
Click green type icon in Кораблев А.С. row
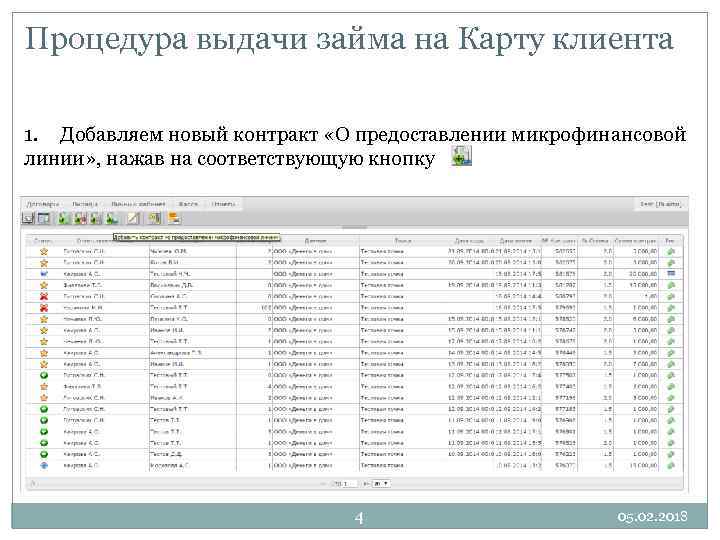click(671, 465)
